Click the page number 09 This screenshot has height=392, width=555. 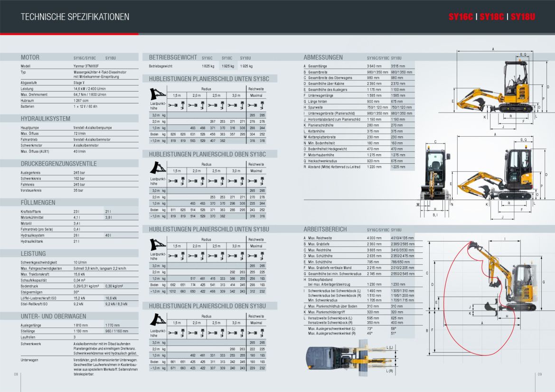(540, 374)
